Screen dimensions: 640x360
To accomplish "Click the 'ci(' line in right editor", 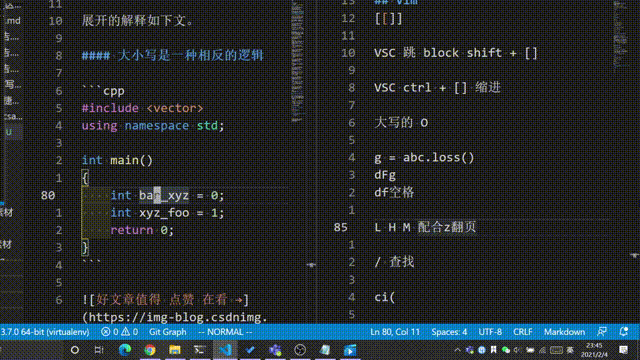I will pos(384,297).
